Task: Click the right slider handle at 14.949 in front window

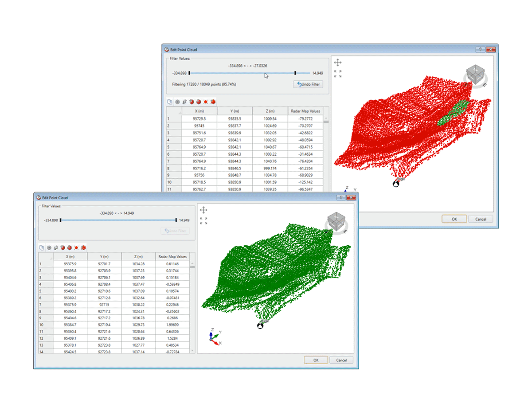Action: [176, 220]
